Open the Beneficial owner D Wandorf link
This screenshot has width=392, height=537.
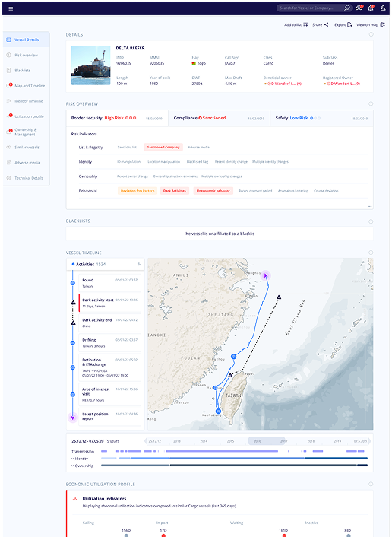click(x=283, y=84)
